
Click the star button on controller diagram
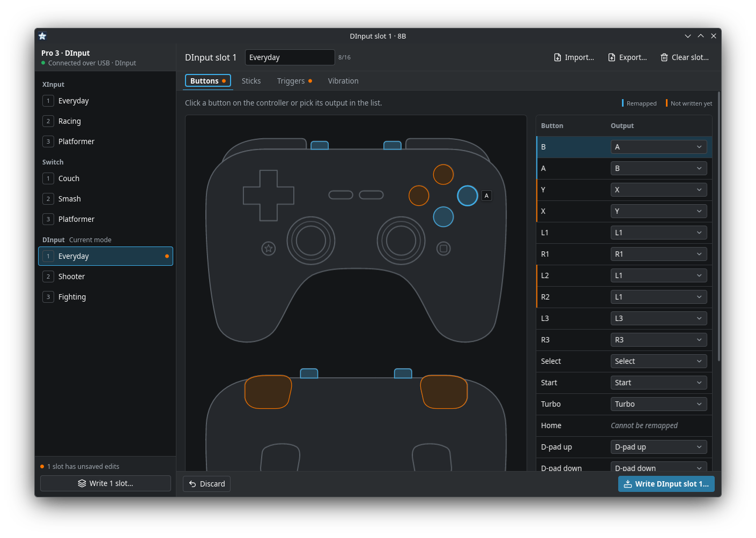[x=269, y=248]
